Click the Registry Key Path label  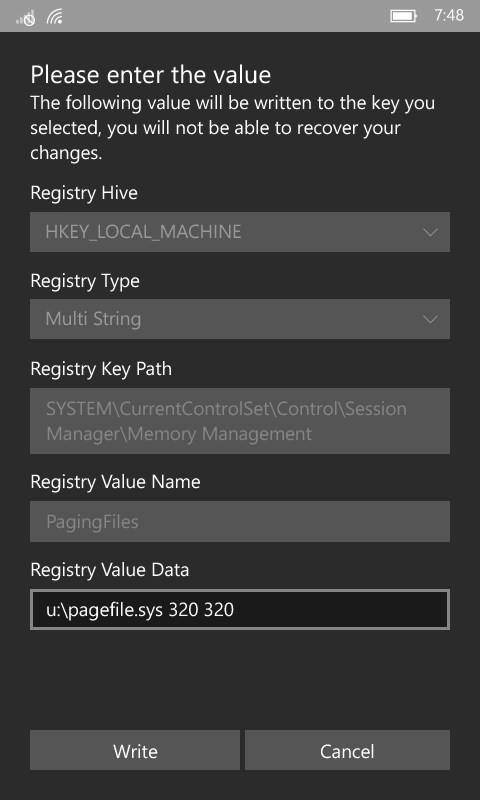(101, 369)
